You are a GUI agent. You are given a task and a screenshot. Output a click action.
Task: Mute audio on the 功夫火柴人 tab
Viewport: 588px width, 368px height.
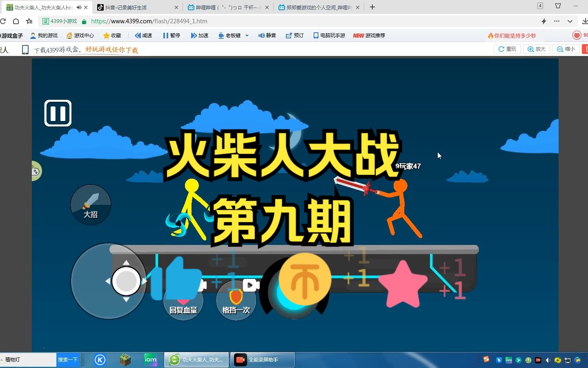tap(79, 7)
